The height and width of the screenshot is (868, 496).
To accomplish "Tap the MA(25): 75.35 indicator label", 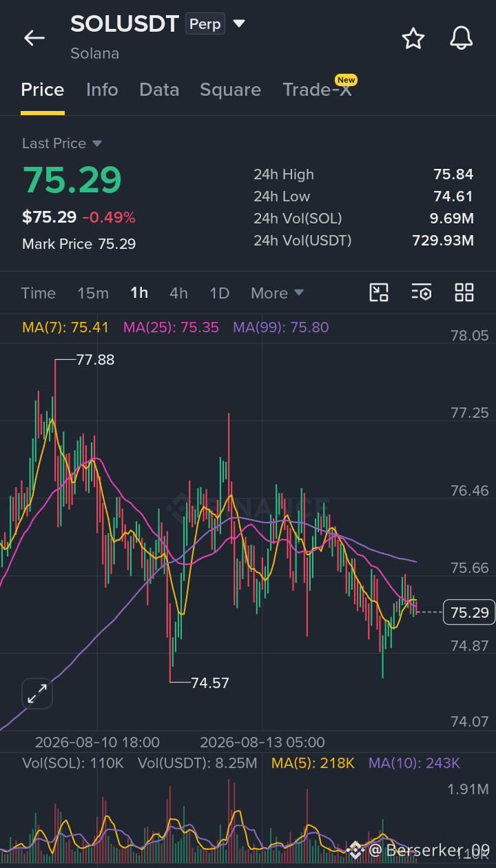I will coord(171,327).
